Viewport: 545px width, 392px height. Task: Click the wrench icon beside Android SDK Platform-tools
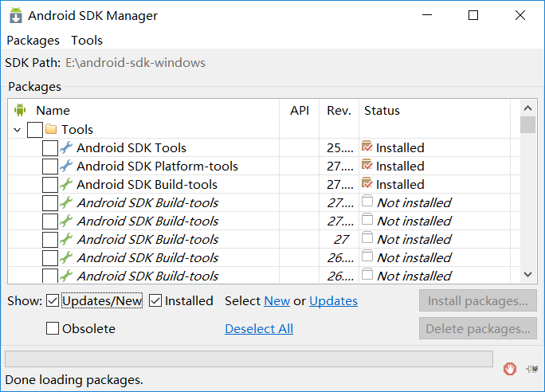point(66,166)
